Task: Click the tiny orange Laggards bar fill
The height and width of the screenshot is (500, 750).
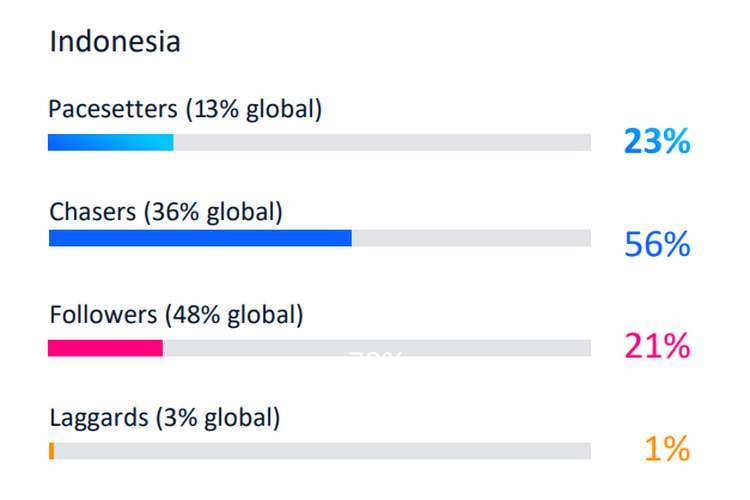Action: click(51, 451)
